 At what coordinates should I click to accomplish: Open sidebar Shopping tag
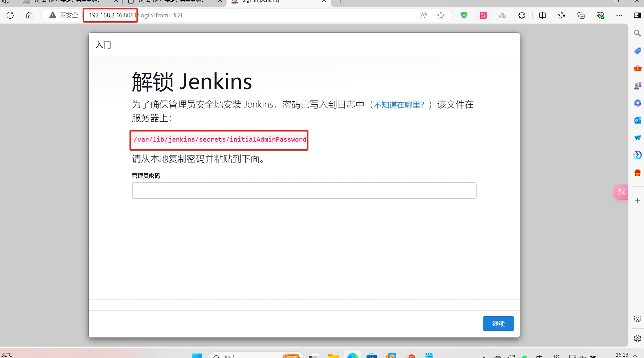[637, 51]
